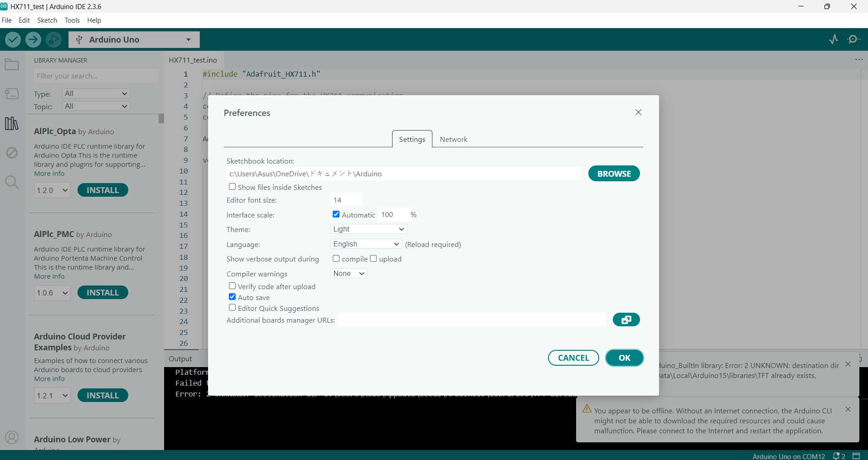Install the AIPlc_Opta library
868x460 pixels.
click(103, 190)
